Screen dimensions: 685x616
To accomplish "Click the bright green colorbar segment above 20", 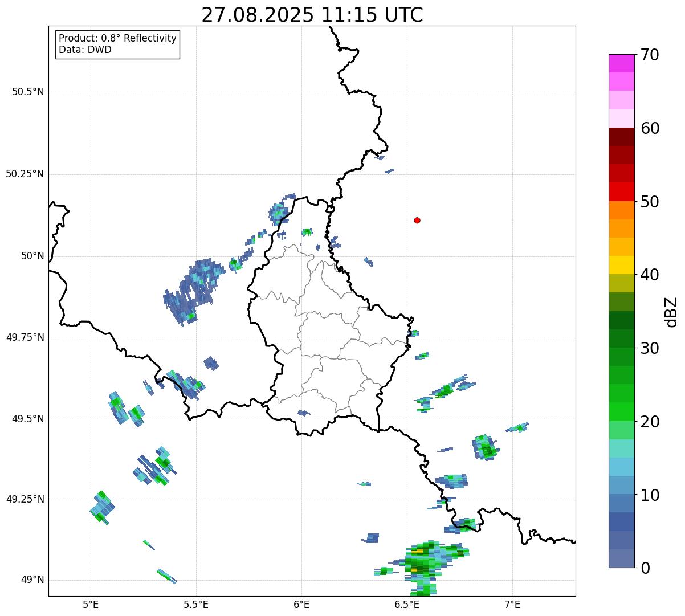I will point(622,411).
